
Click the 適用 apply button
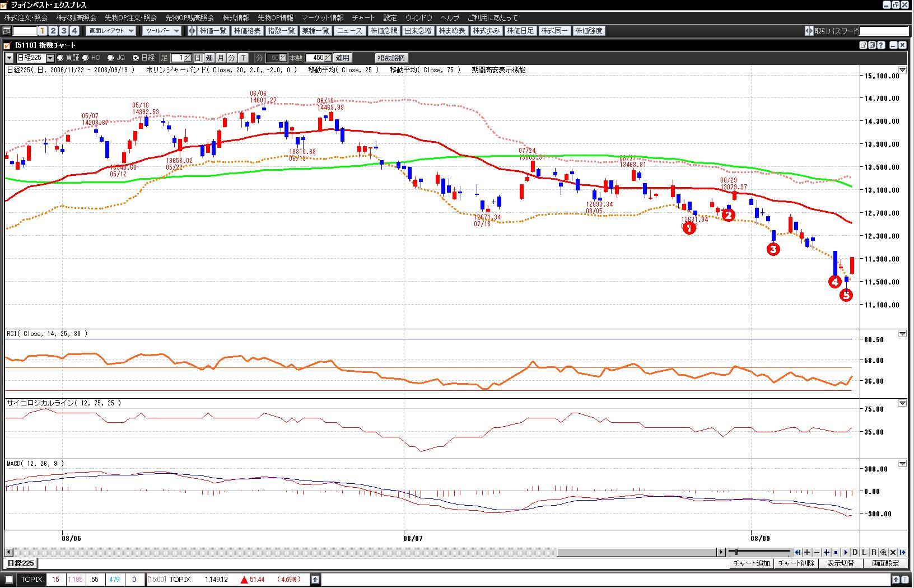[342, 58]
